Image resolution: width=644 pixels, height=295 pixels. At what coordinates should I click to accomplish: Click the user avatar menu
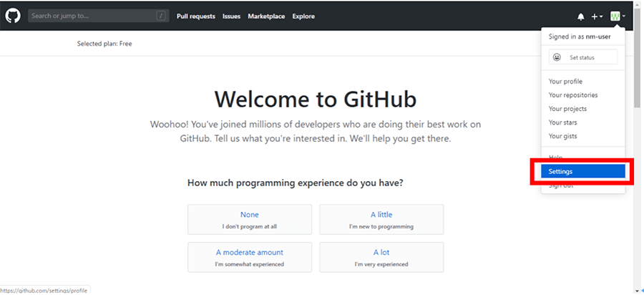pyautogui.click(x=618, y=16)
